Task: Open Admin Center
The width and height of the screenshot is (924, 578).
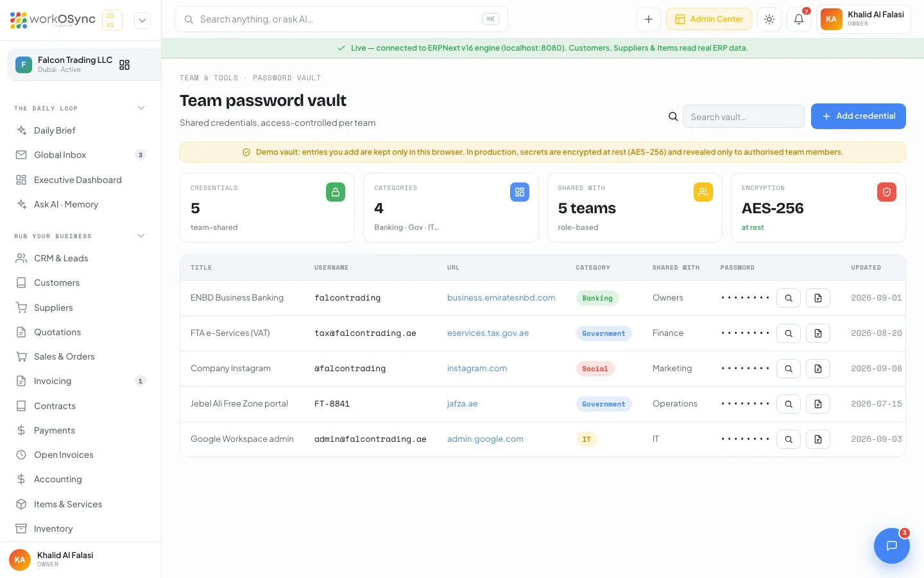Action: pos(709,19)
